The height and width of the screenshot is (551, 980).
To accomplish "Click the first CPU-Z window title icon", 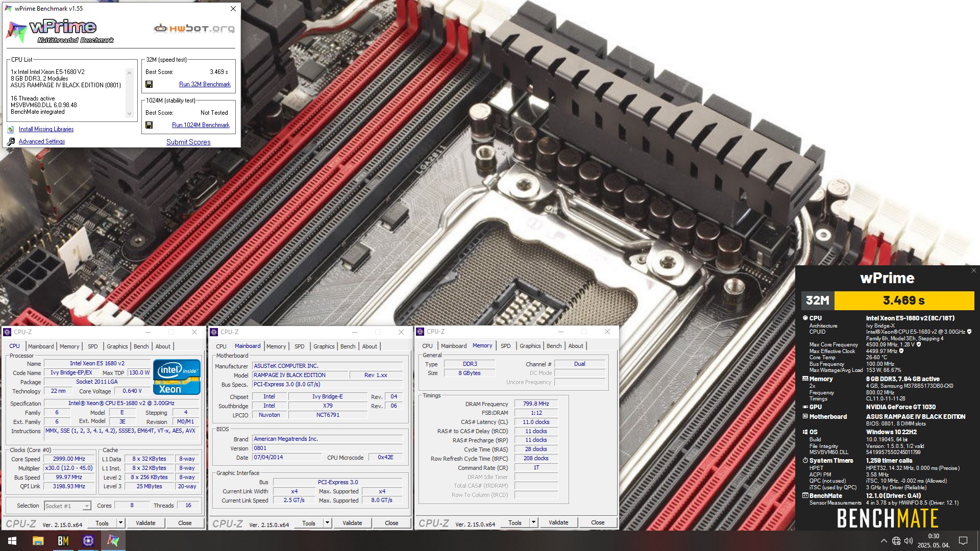I will (x=8, y=332).
